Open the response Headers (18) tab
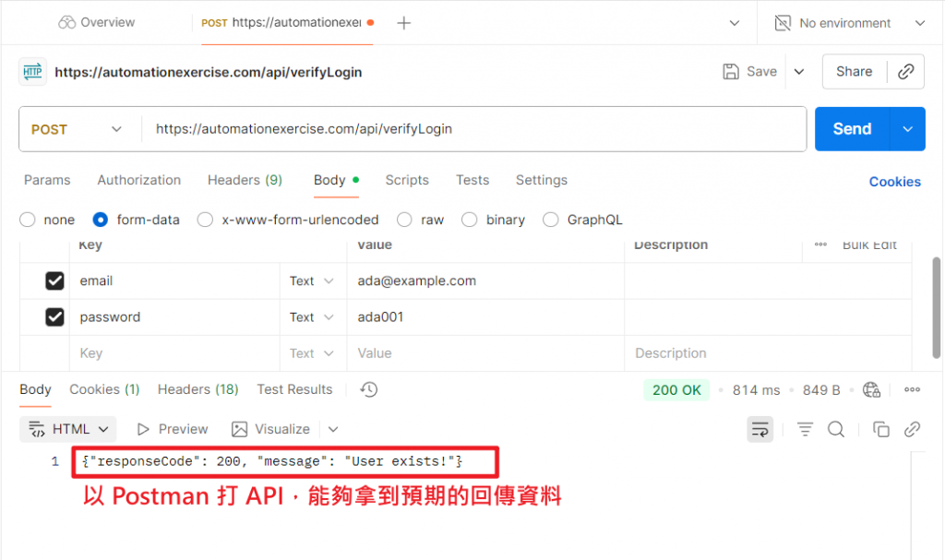 coord(197,389)
